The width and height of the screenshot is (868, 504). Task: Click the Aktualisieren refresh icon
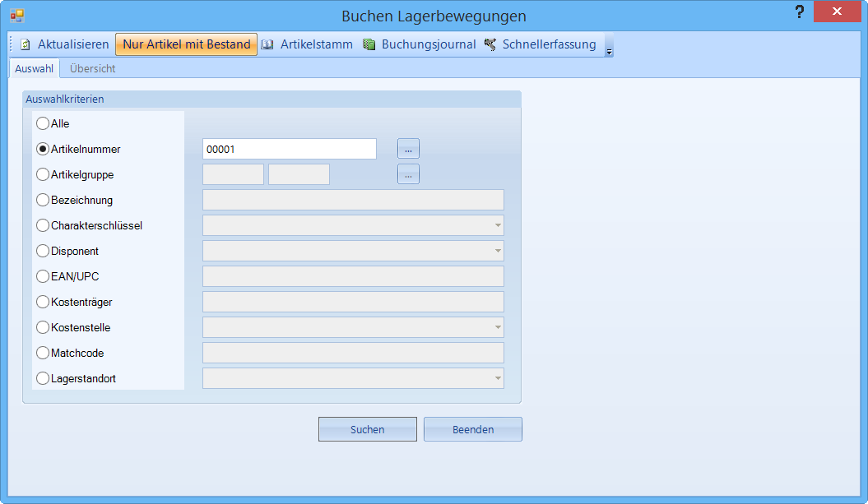(x=26, y=44)
